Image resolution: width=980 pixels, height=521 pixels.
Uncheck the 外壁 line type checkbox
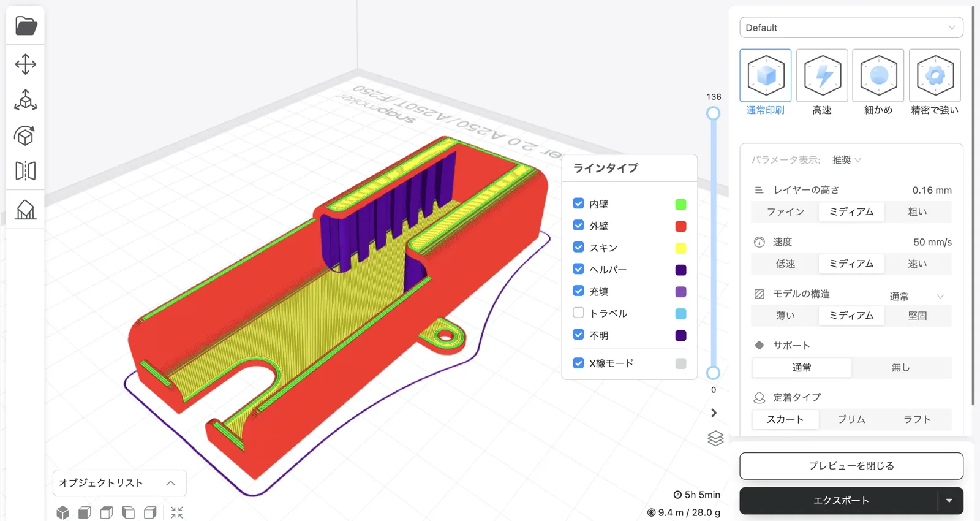578,226
